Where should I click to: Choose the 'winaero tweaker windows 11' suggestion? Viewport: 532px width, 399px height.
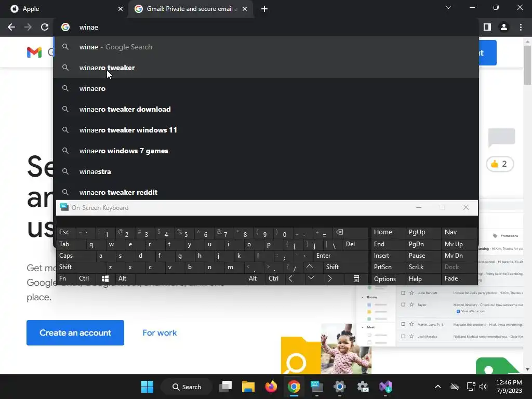tap(266, 130)
